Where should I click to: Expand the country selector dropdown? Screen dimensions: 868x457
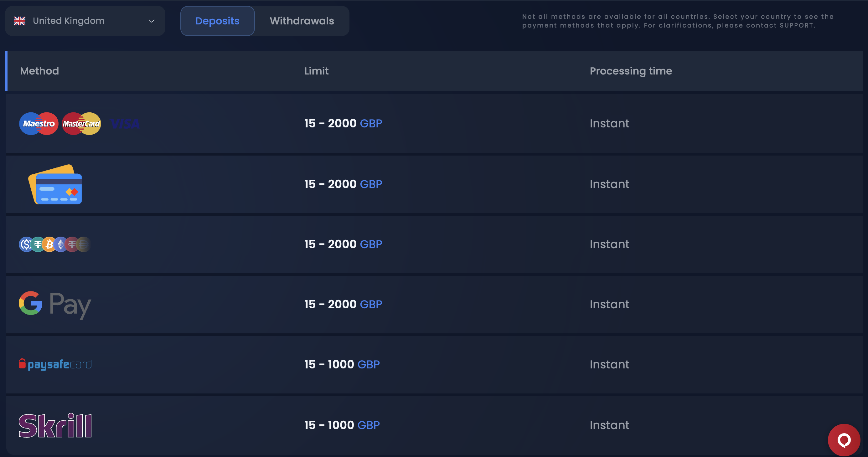point(152,21)
